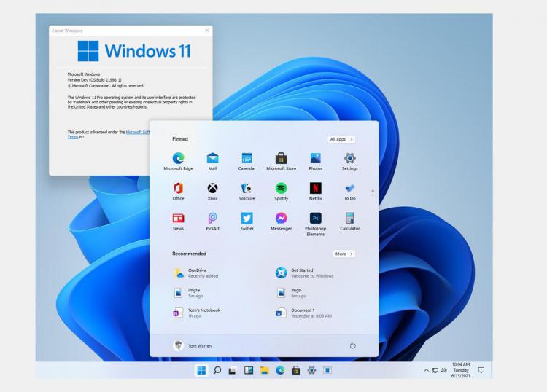The height and width of the screenshot is (392, 547).
Task: Open the clock and date flyout
Action: (461, 370)
